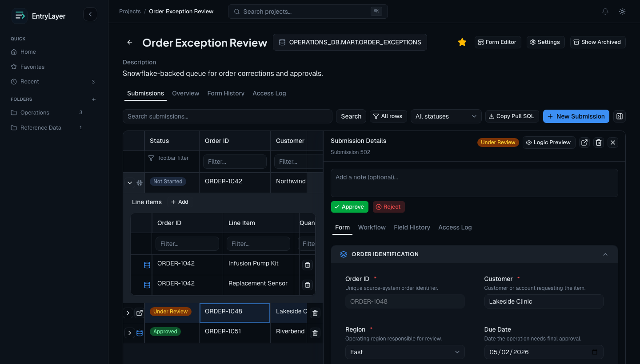Screen dimensions: 640x364
Task: Click the EntryLayer logo icon
Action: click(20, 16)
